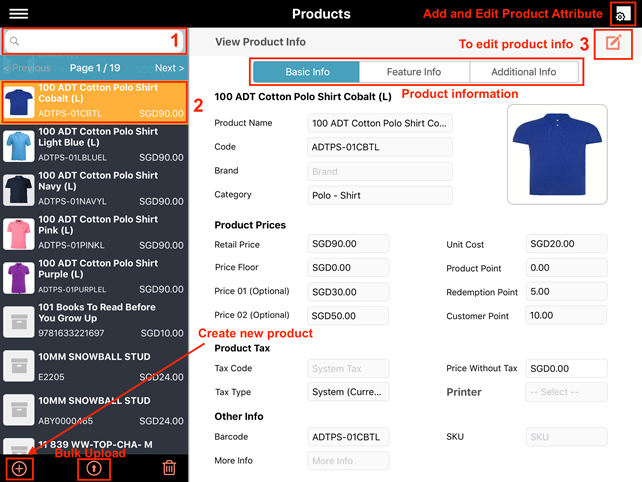This screenshot has height=482, width=642.
Task: Click the create new product plus icon
Action: (x=19, y=468)
